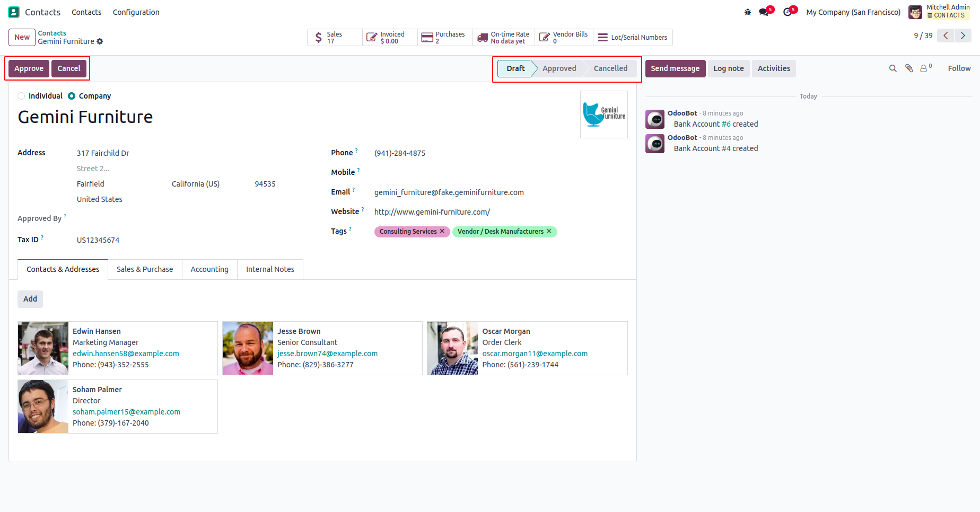
Task: Go to the next record arrow
Action: pos(963,36)
